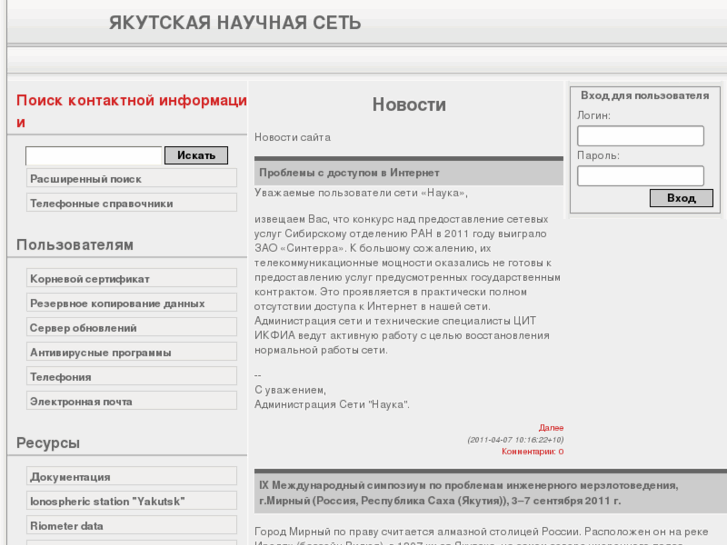Open Сервер обновлений menu item
This screenshot has width=727, height=545.
tap(132, 327)
